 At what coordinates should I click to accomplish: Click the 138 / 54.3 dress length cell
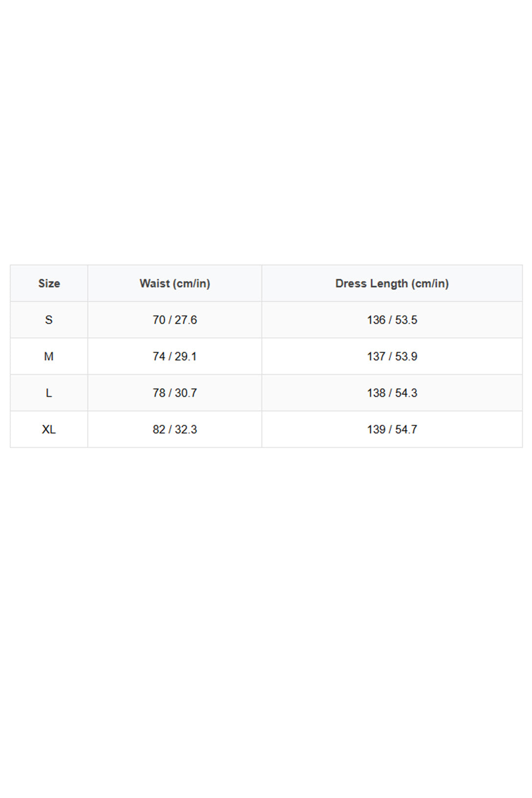click(392, 393)
